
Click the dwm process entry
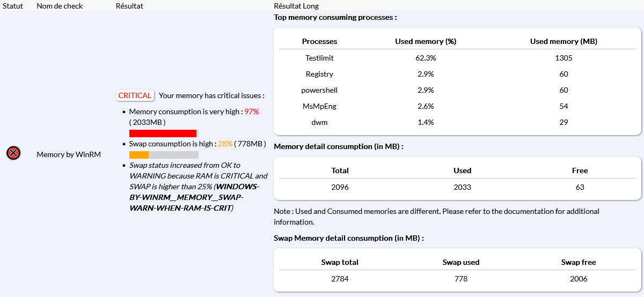coord(319,122)
